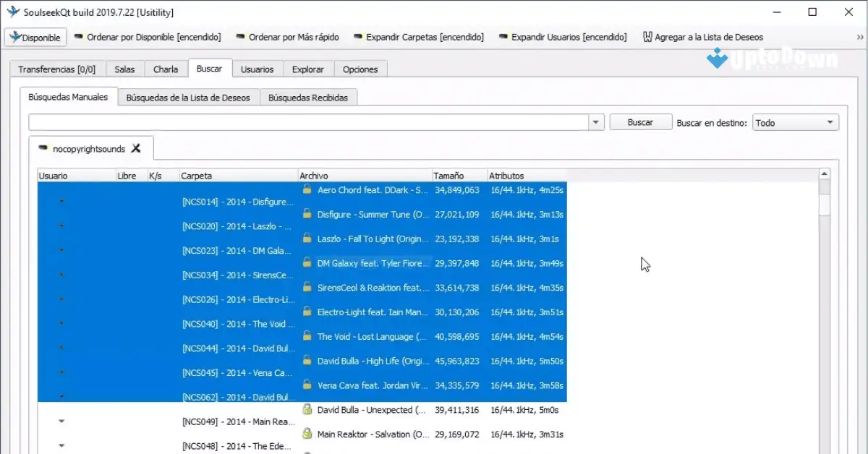The width and height of the screenshot is (868, 454).
Task: Click the overflow chevron at toolbar right edge
Action: click(861, 36)
